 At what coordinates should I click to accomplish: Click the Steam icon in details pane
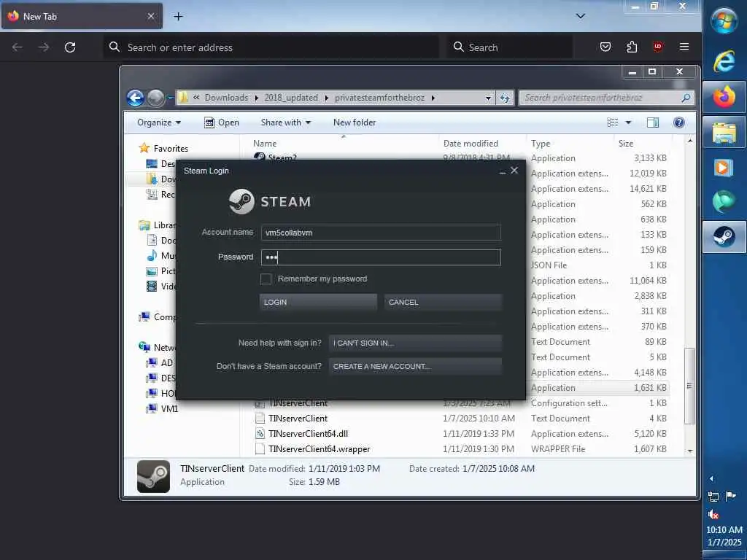(x=153, y=476)
